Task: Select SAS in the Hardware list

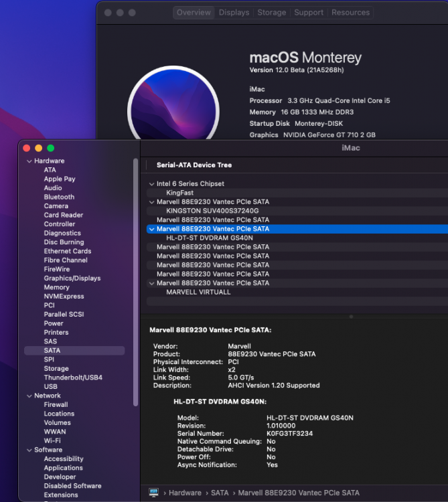Action: (x=50, y=341)
